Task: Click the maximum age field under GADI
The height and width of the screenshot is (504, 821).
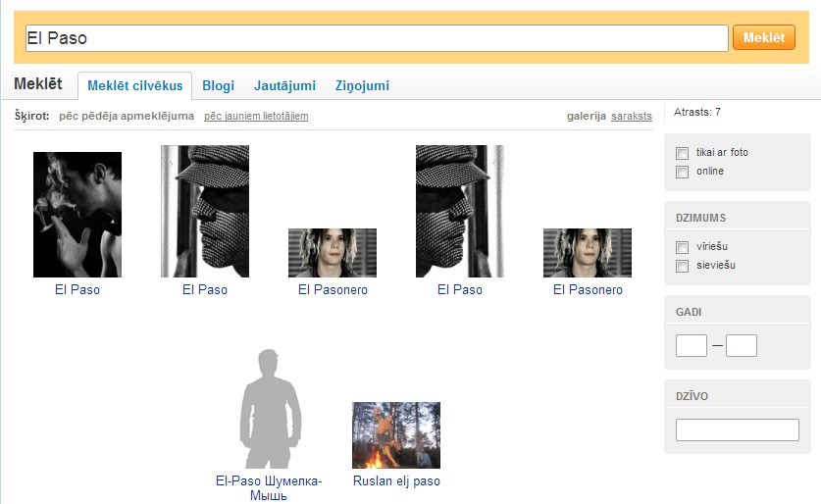Action: (x=742, y=345)
